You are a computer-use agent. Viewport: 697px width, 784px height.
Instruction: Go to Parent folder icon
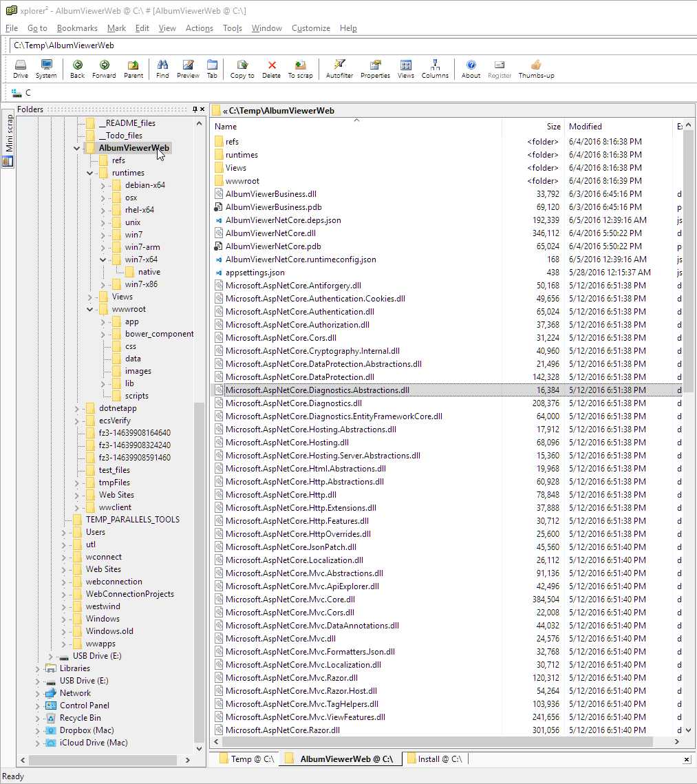[133, 69]
